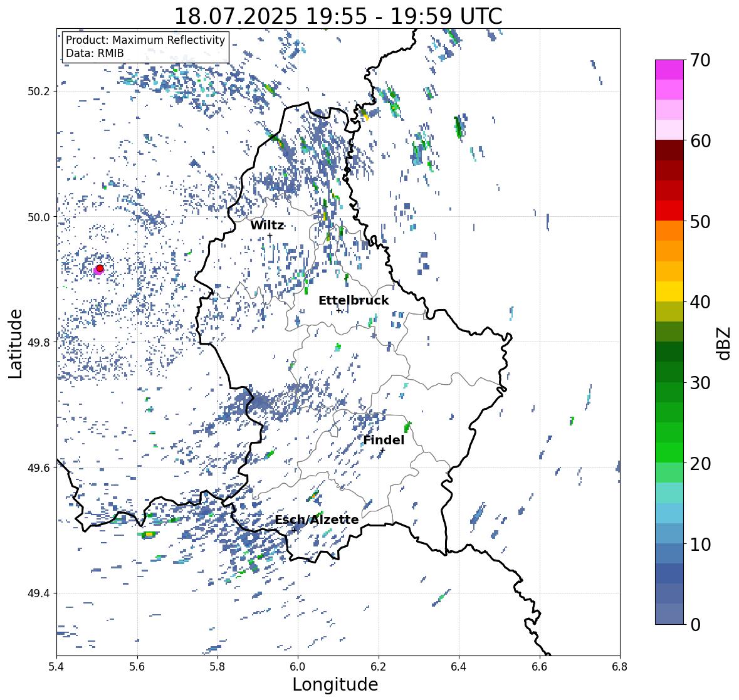Click the latitude tick label 49.8
The height and width of the screenshot is (700, 739).
tap(39, 342)
